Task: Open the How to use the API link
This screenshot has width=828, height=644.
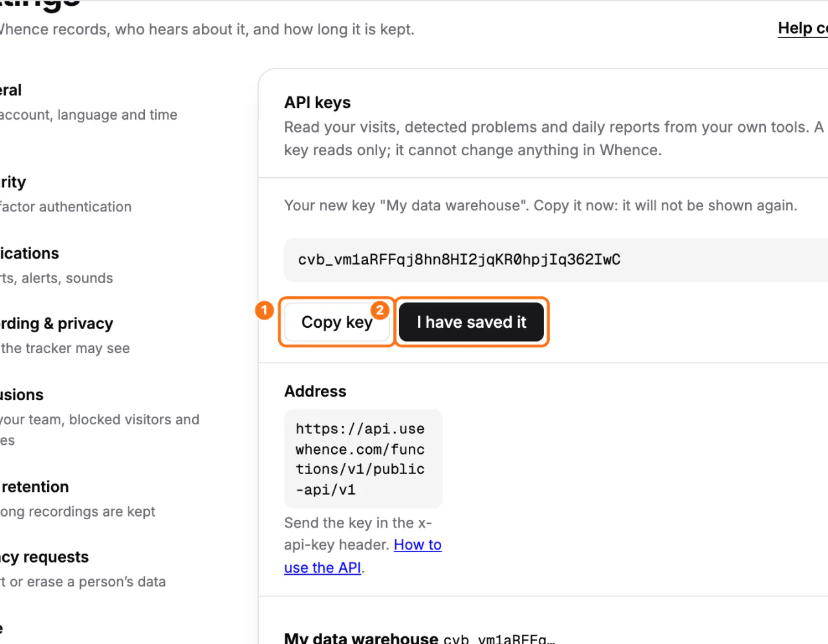Action: tap(363, 556)
